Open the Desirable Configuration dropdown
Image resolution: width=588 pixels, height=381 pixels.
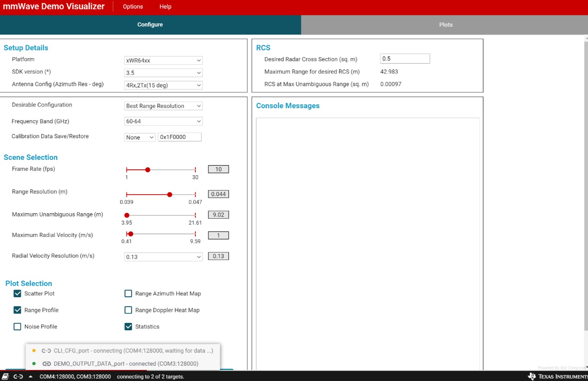pyautogui.click(x=163, y=106)
